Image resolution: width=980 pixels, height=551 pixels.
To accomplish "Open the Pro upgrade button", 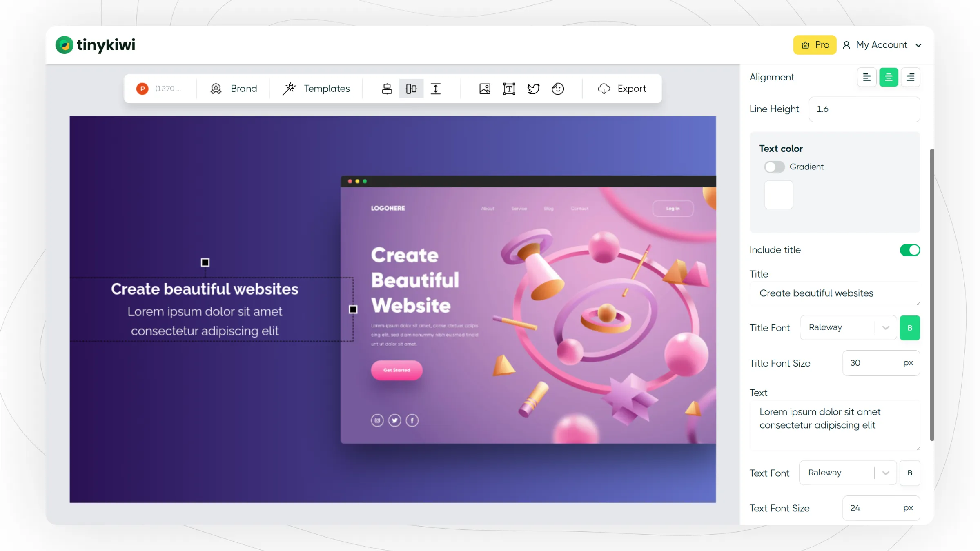I will 815,45.
